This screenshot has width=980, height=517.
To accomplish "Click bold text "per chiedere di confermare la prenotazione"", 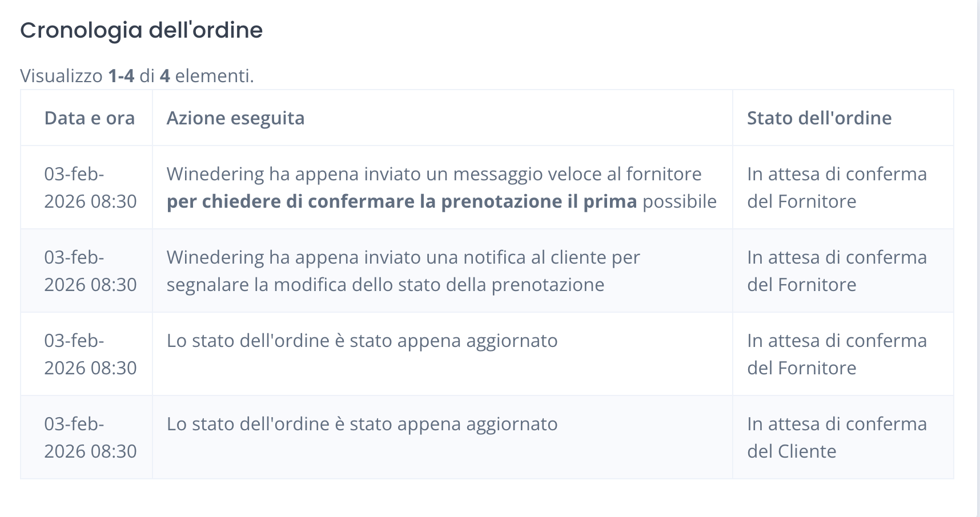I will coord(366,201).
